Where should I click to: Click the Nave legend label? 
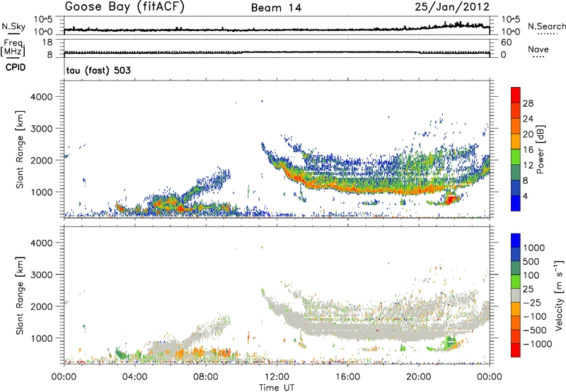[x=538, y=49]
